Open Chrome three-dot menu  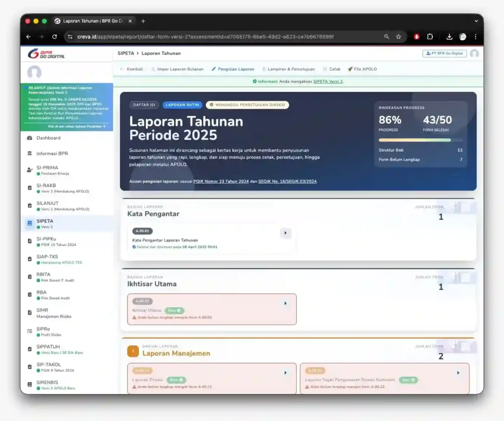pyautogui.click(x=475, y=37)
